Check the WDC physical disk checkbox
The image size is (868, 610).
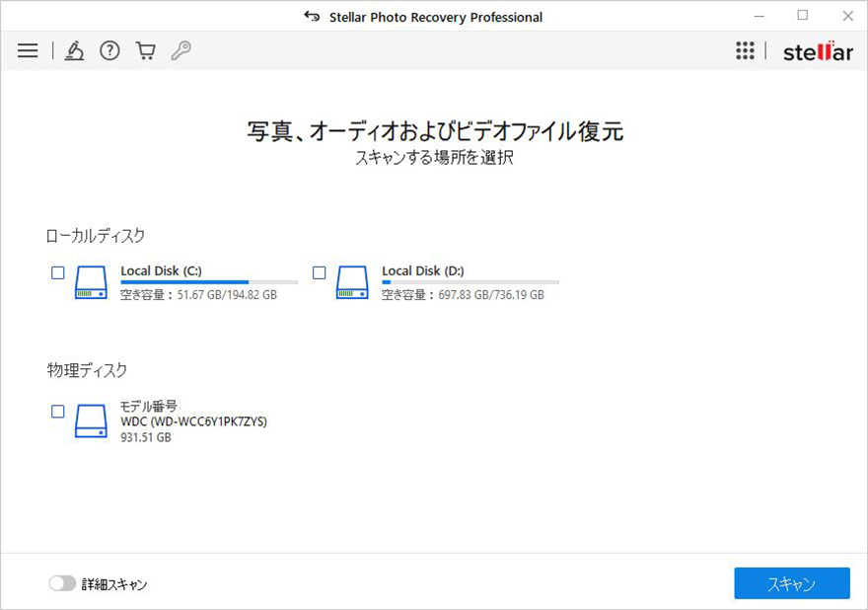[x=57, y=412]
